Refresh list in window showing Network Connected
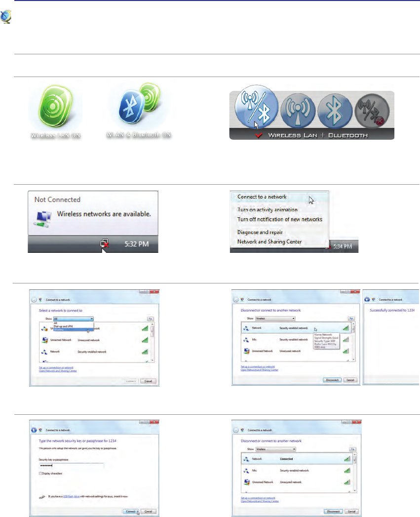 (x=352, y=449)
